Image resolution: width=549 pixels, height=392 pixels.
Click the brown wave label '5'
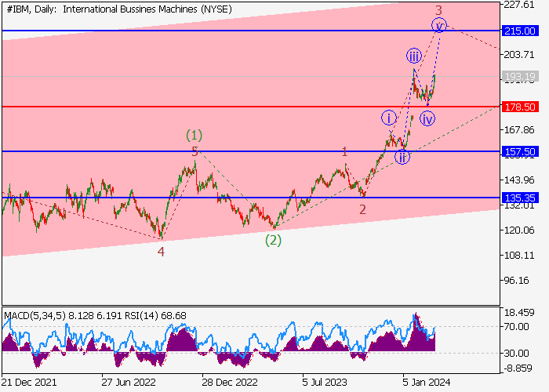[195, 151]
